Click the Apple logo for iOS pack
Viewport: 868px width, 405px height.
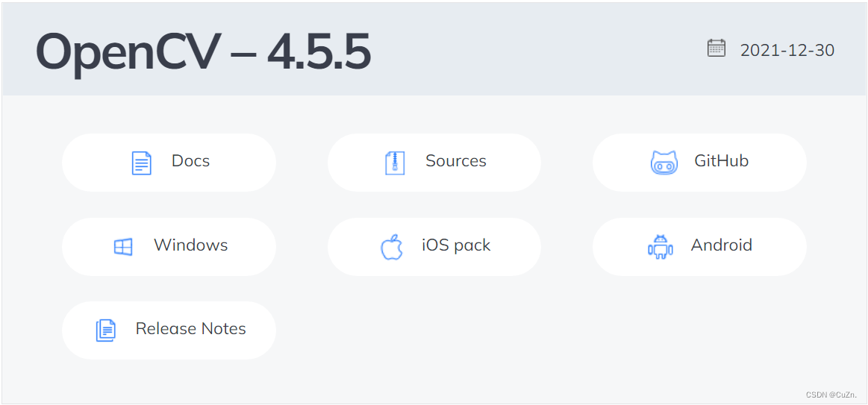point(391,247)
